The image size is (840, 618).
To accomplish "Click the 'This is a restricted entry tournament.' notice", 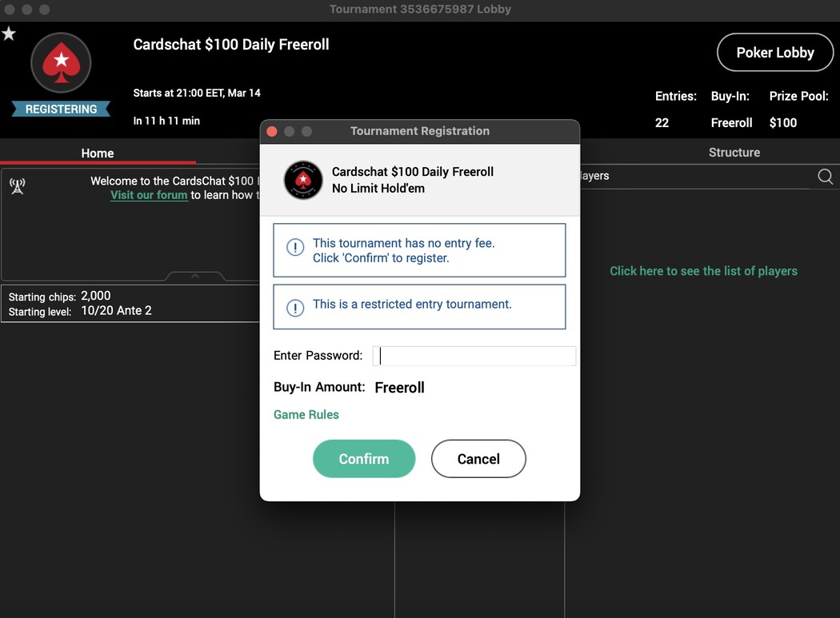I will coord(419,307).
